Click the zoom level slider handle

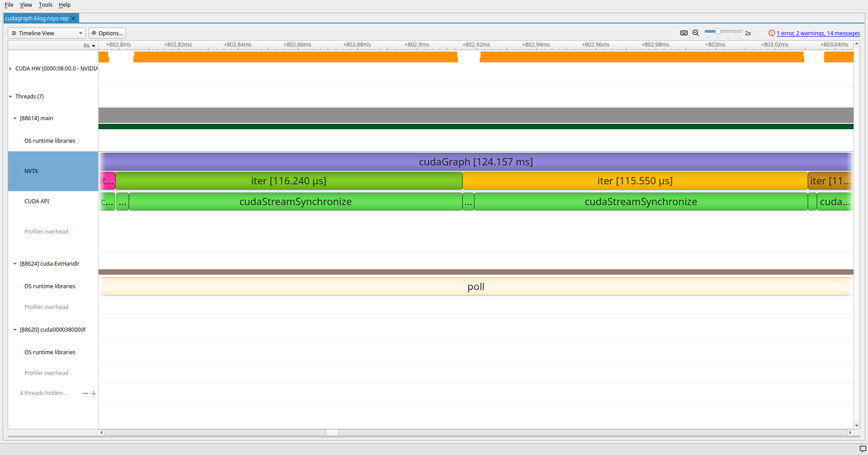(x=718, y=32)
